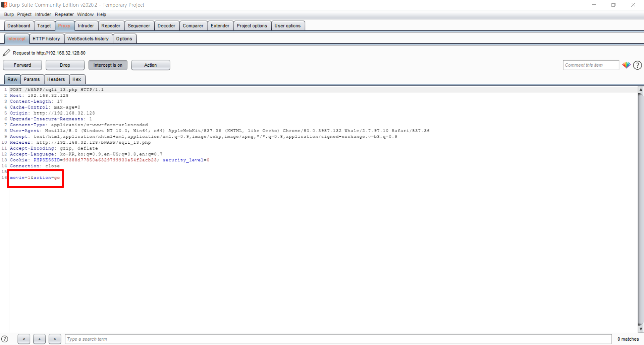Restore down the Burp Suite window
Screen dimensions: 644x345
pos(613,5)
